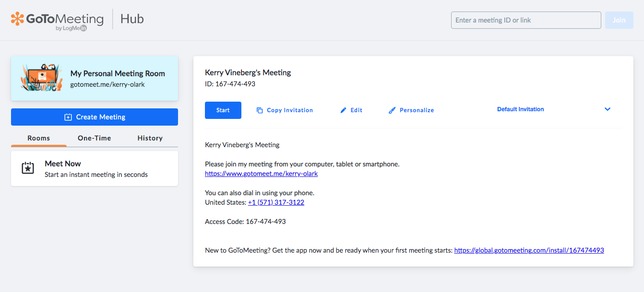Expand the Default Invitation chevron
Viewport: 644px width, 292px height.
tap(608, 109)
